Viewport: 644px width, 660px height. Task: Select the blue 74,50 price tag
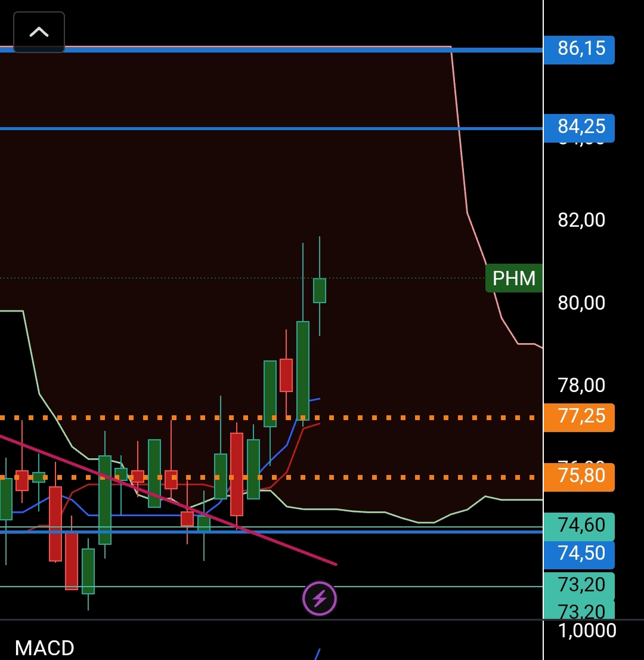(580, 553)
